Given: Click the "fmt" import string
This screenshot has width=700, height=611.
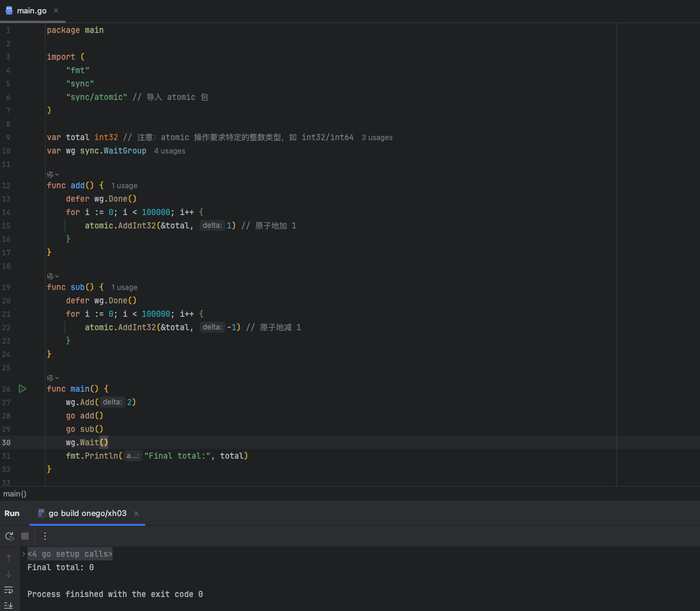Looking at the screenshot, I should [78, 70].
